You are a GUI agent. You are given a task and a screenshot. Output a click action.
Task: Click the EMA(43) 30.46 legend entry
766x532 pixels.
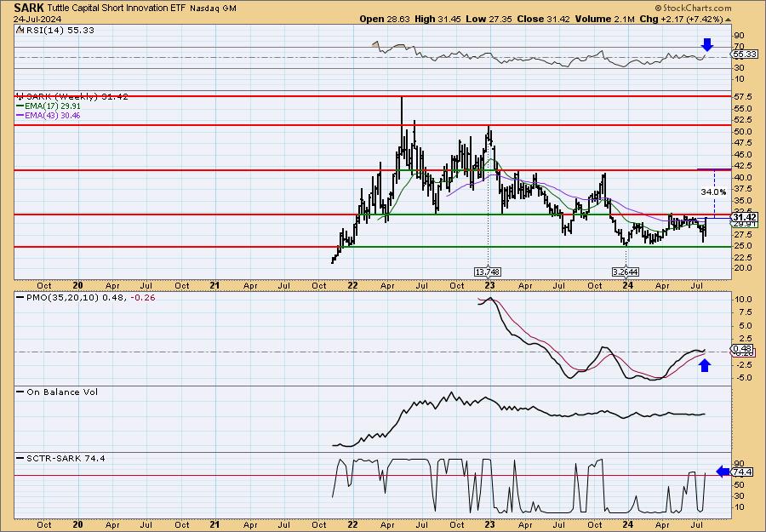point(52,116)
